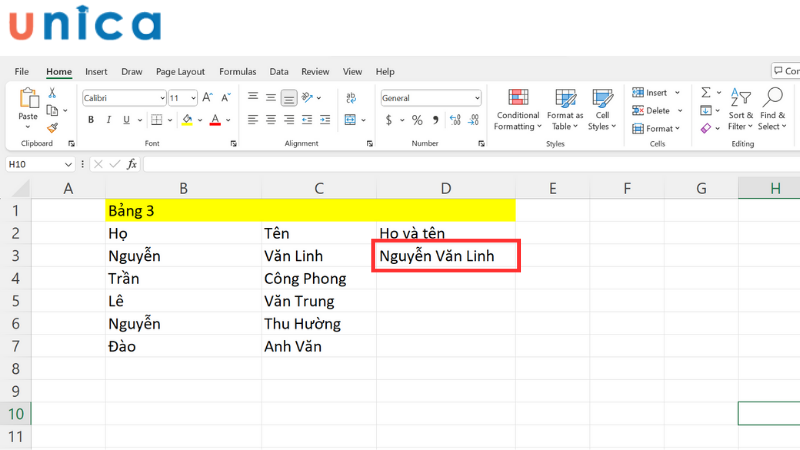Click the Format cells button
The image size is (800, 450).
[653, 128]
